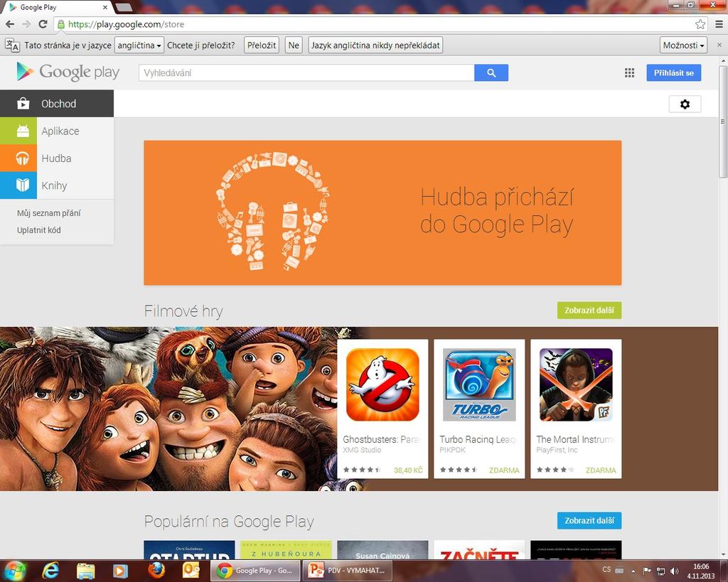Select Aplikace in the sidebar
This screenshot has width=728, height=582.
click(57, 131)
